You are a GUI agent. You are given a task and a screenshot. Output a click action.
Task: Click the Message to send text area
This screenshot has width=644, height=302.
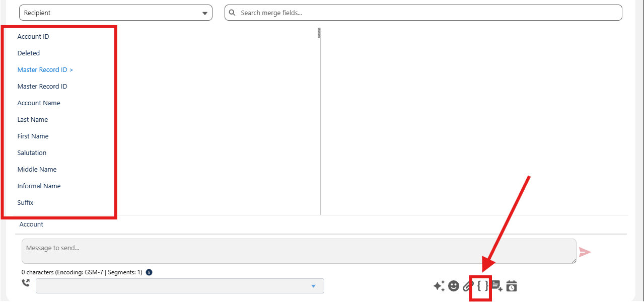pos(299,251)
